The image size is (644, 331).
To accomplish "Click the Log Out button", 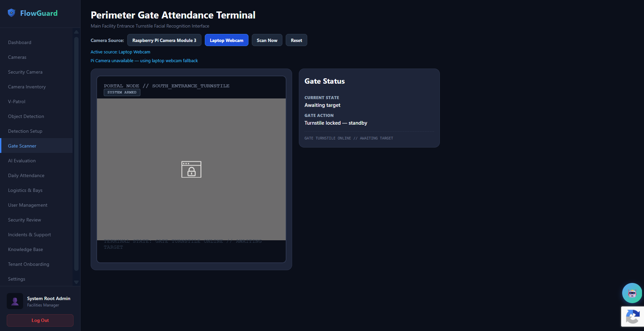I will click(x=40, y=320).
